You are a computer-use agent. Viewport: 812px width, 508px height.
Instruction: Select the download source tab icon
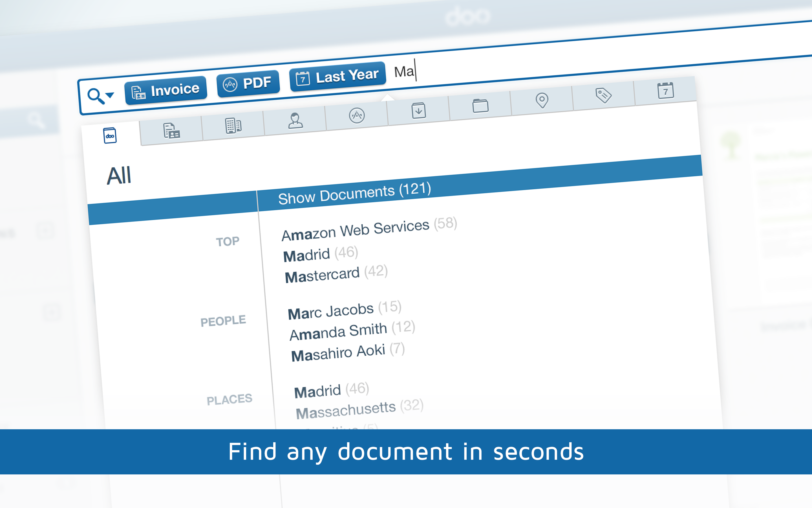click(x=419, y=111)
